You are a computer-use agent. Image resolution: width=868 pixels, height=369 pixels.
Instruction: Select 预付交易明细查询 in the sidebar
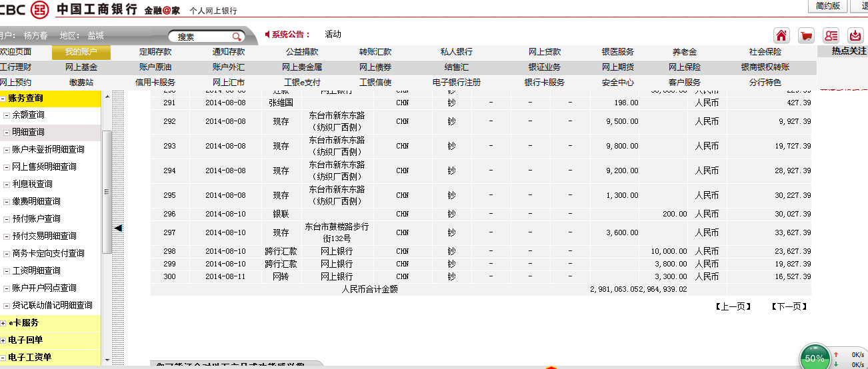pyautogui.click(x=44, y=236)
